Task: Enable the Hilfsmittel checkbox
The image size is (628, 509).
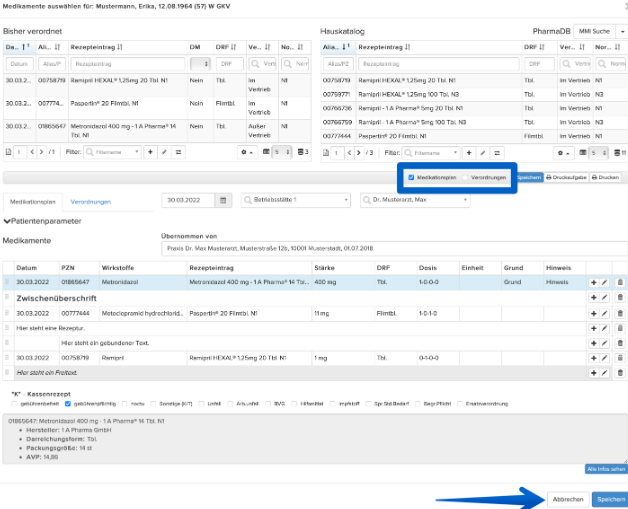Action: tap(294, 404)
